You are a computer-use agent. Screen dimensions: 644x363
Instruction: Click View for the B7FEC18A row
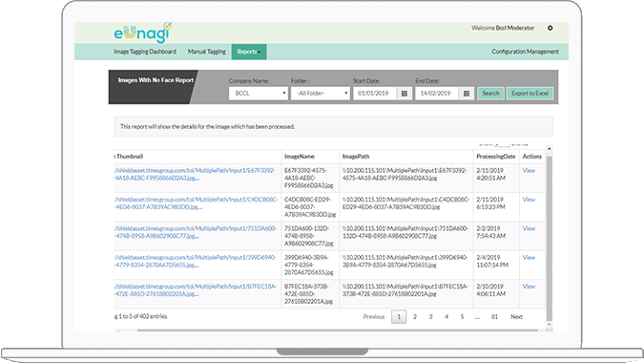[529, 287]
